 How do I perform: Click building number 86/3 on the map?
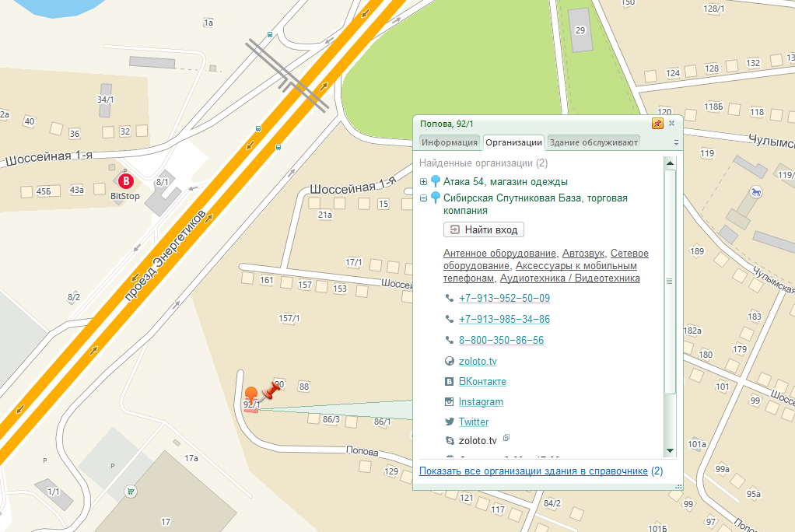[331, 419]
